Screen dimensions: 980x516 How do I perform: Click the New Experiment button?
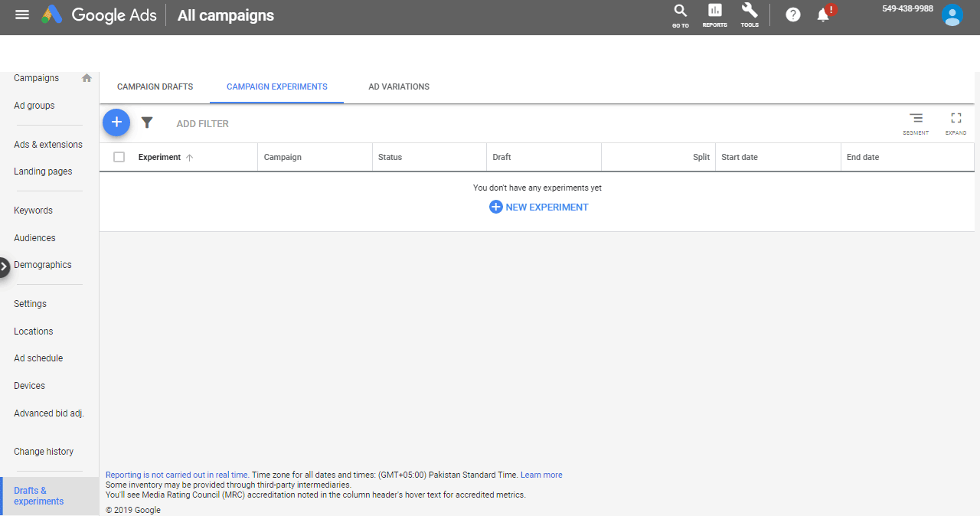point(539,207)
